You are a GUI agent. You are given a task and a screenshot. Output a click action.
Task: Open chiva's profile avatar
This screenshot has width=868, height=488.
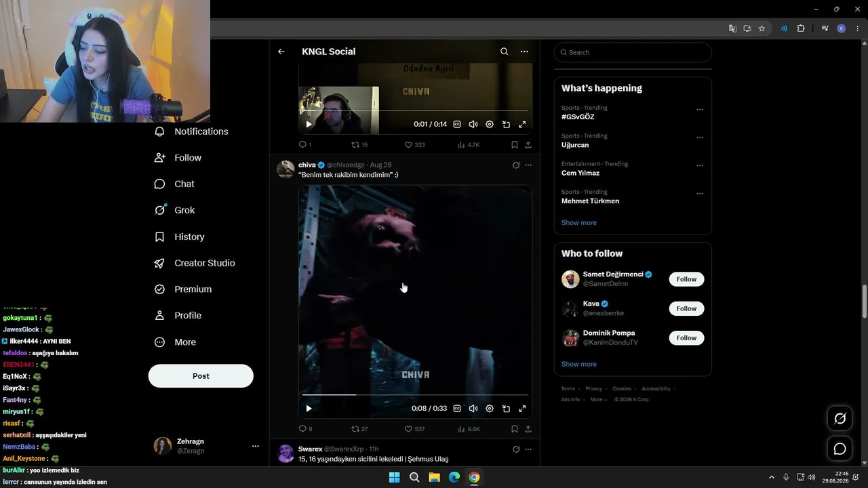[285, 169]
